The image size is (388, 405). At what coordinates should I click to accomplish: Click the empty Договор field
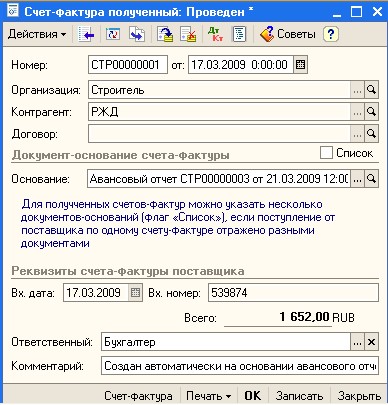tap(219, 134)
